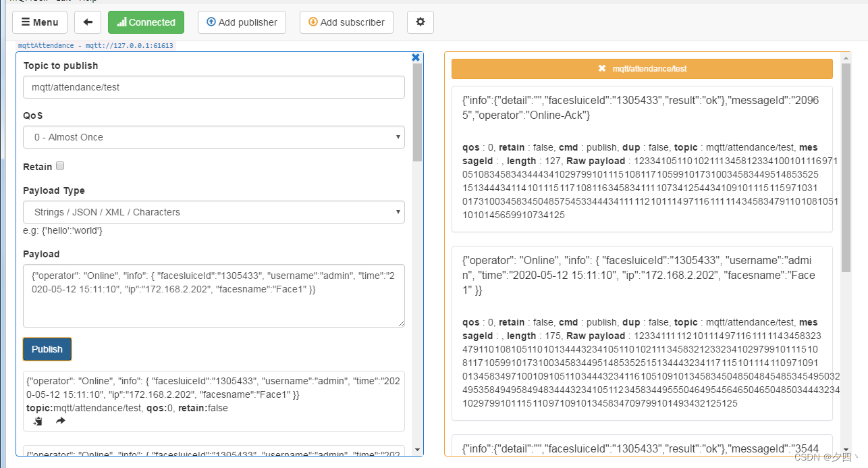Open client settings via gear icon
The width and height of the screenshot is (868, 468).
[x=421, y=22]
